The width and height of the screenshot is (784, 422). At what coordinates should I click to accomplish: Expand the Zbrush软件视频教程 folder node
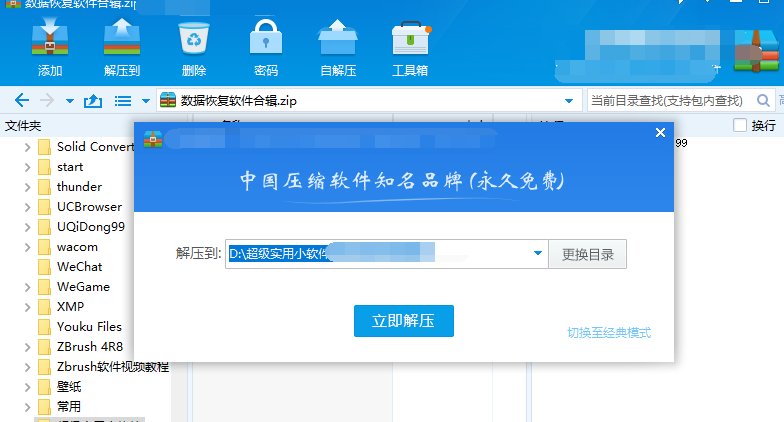pyautogui.click(x=28, y=367)
